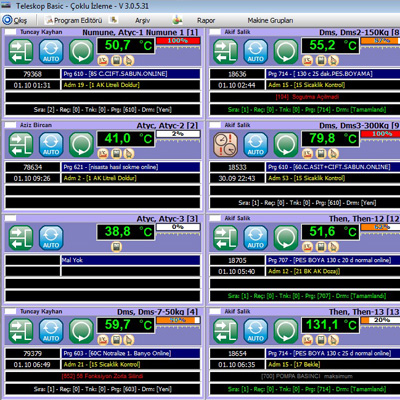The image size is (400, 400).
Task: Click the green cycle icon for Dms-7-50kg
Action: click(81, 331)
